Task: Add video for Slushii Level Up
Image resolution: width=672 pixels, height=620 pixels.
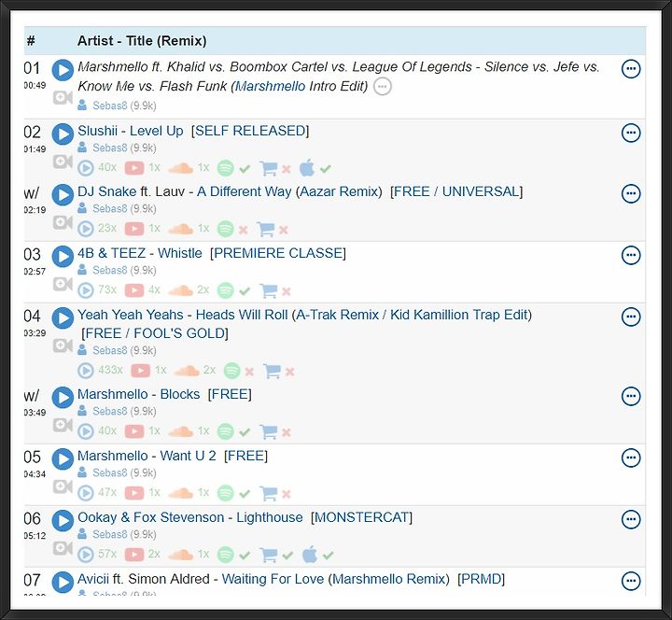Action: (63, 162)
